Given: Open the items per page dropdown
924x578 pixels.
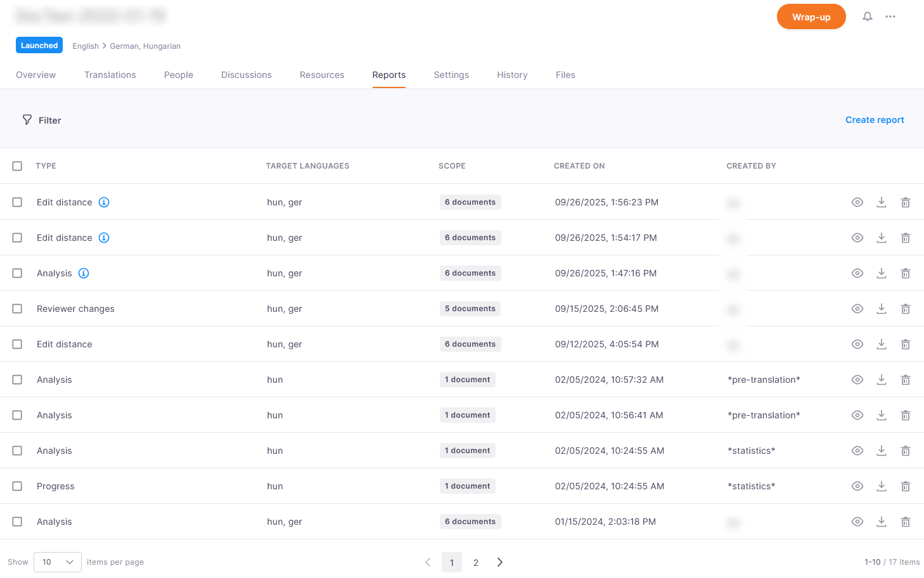Looking at the screenshot, I should (57, 562).
